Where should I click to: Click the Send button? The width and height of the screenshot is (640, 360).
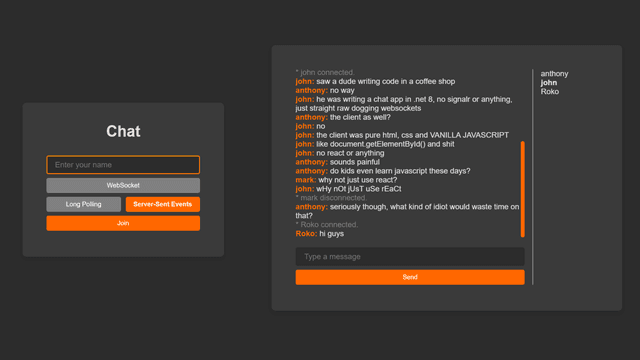pyautogui.click(x=410, y=277)
